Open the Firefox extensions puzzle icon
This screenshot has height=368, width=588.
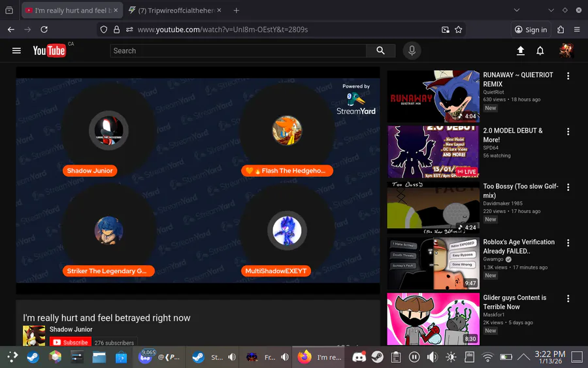point(561,29)
